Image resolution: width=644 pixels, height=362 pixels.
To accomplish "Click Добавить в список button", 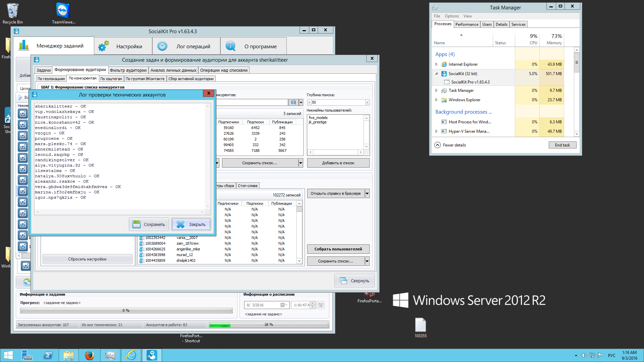I will click(x=338, y=163).
